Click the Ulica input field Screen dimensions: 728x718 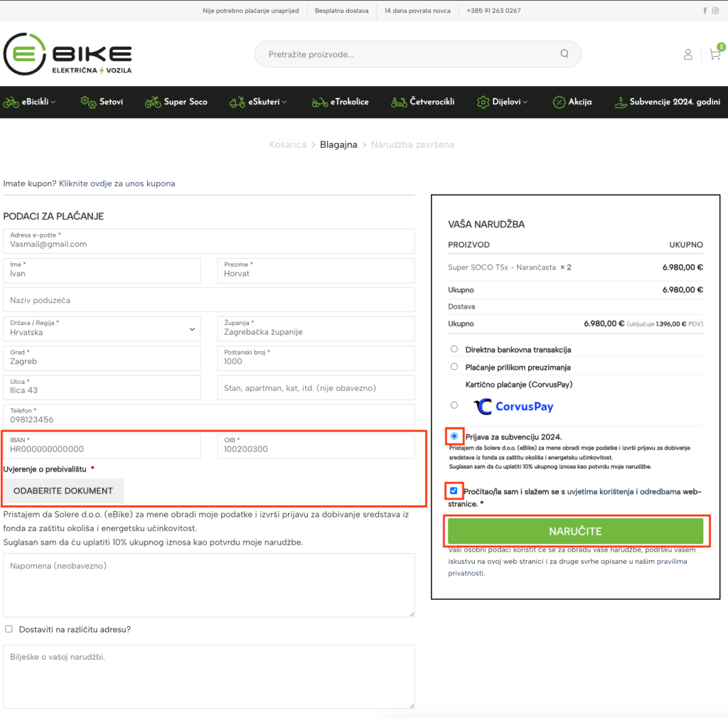pos(102,387)
